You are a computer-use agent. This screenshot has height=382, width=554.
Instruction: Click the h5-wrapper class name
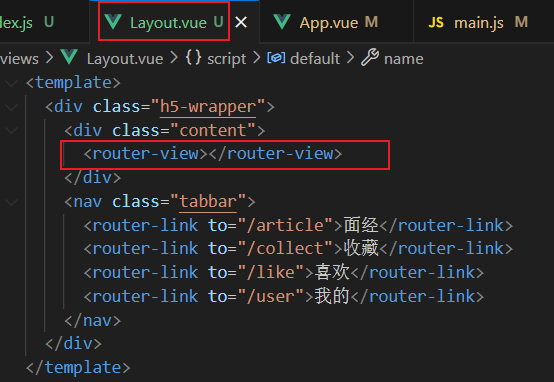[208, 106]
